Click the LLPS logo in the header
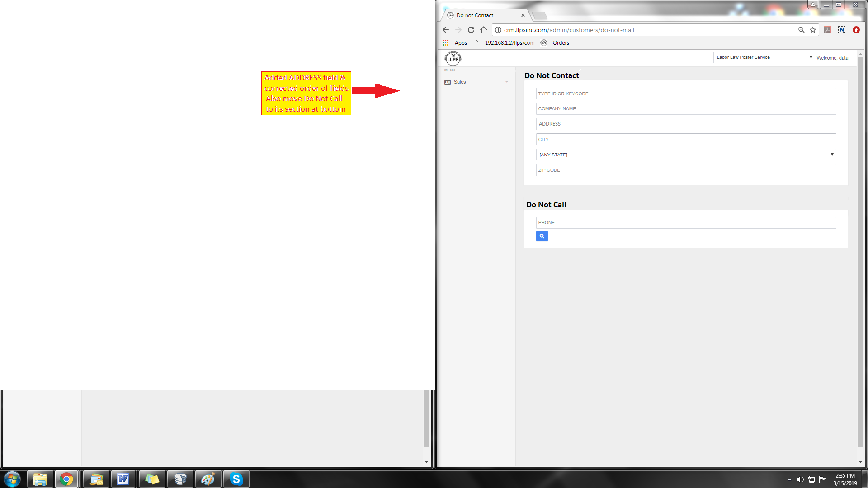This screenshot has height=488, width=868. [453, 58]
